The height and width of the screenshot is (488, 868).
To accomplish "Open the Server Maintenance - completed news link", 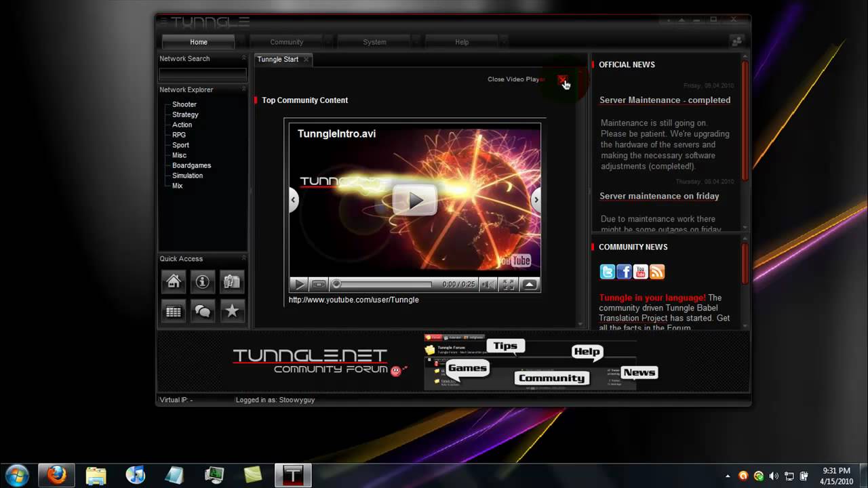I will 665,100.
